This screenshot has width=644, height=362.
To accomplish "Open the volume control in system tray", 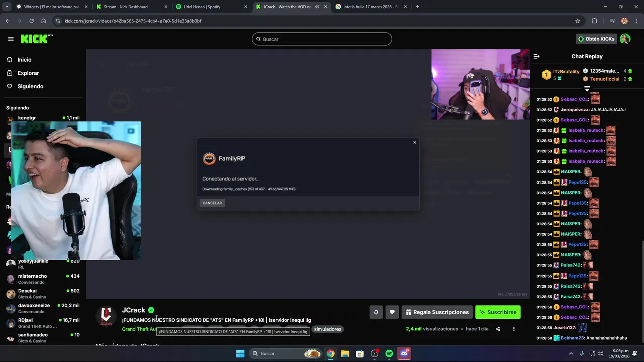I will point(601,354).
